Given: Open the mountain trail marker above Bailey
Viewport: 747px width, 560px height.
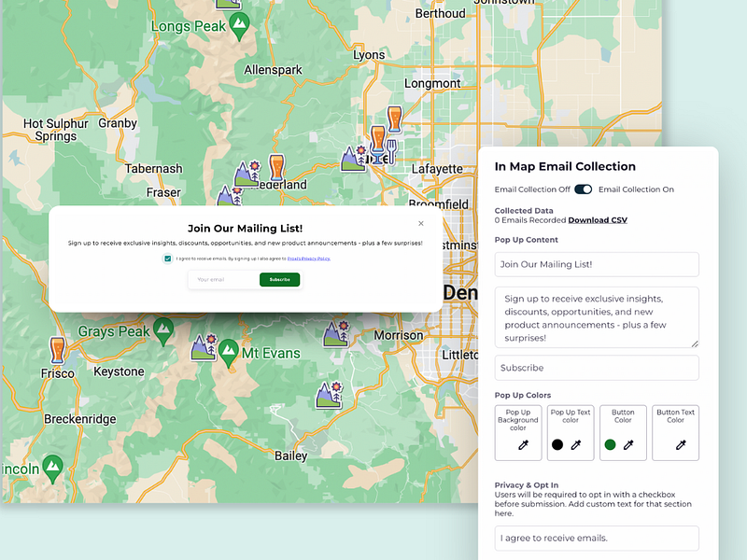Looking at the screenshot, I should pyautogui.click(x=330, y=395).
